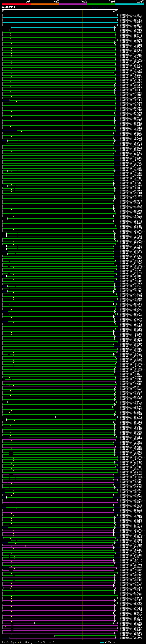Click hit label UniRef100_A3C5M3
The width and height of the screenshot is (146, 644).
coord(131,55)
